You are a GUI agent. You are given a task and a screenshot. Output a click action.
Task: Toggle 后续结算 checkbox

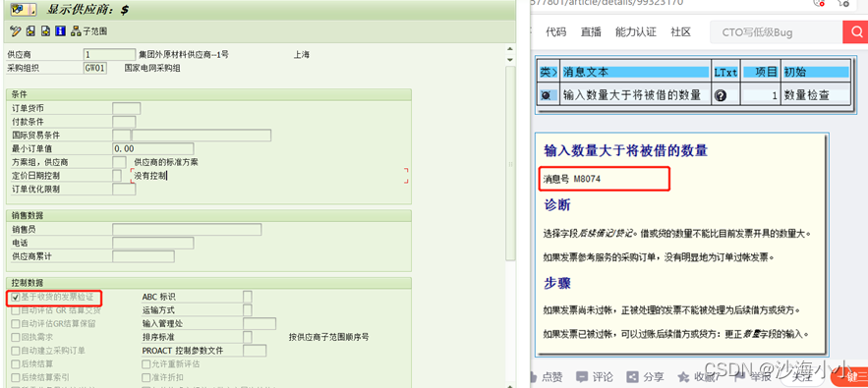pos(15,364)
